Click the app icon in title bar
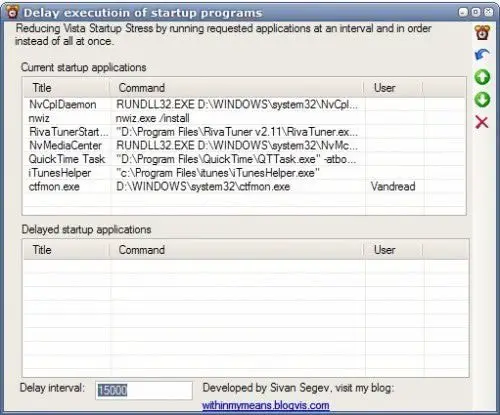This screenshot has width=500, height=415. coord(13,13)
